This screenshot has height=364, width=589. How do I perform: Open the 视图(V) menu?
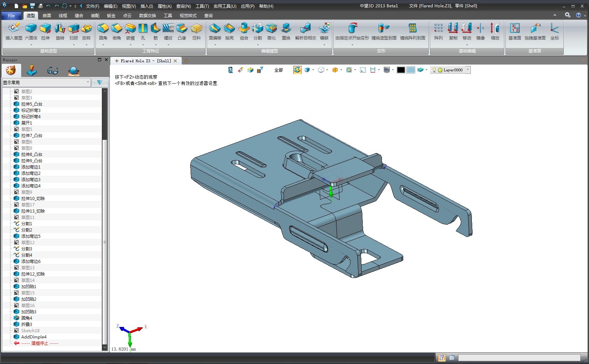pos(128,6)
